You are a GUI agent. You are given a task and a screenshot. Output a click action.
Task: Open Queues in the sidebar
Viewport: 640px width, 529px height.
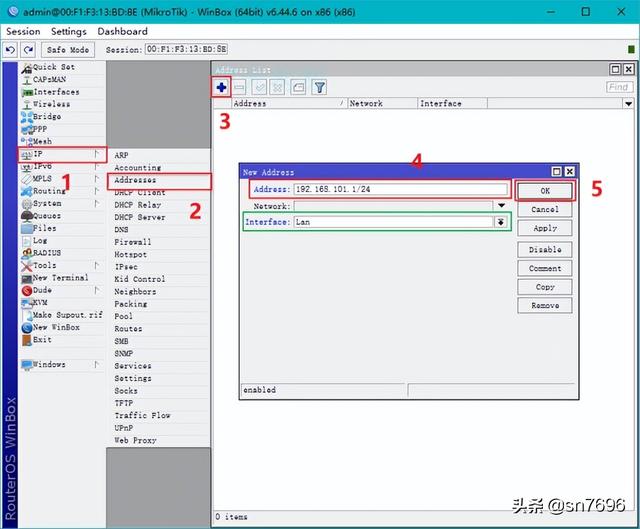[x=63, y=216]
